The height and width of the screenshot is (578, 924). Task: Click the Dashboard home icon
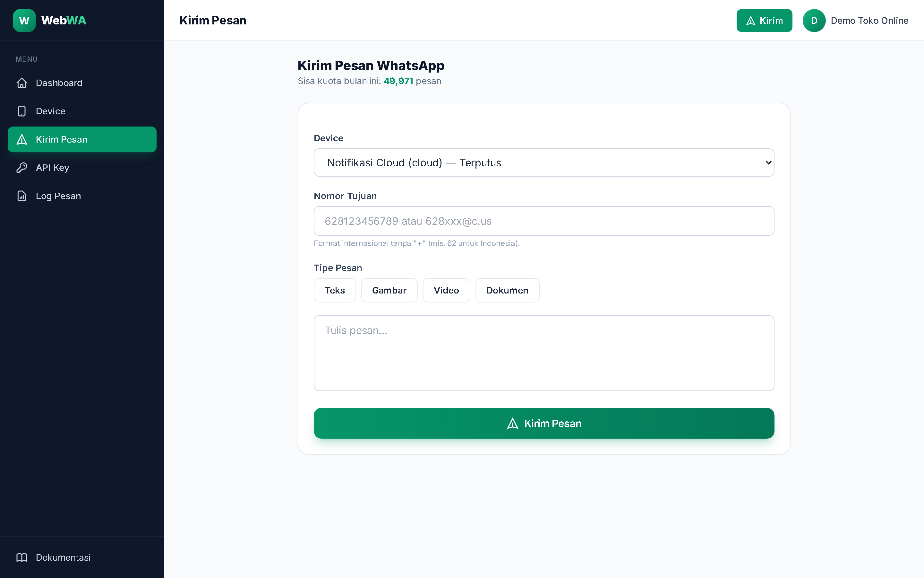[22, 83]
